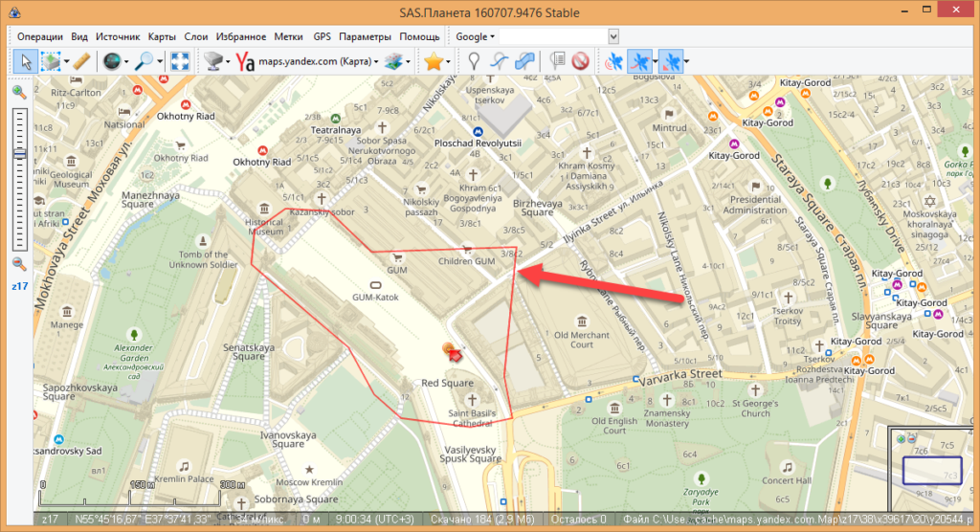Click the Метки menu item
980x532 pixels.
(x=289, y=36)
